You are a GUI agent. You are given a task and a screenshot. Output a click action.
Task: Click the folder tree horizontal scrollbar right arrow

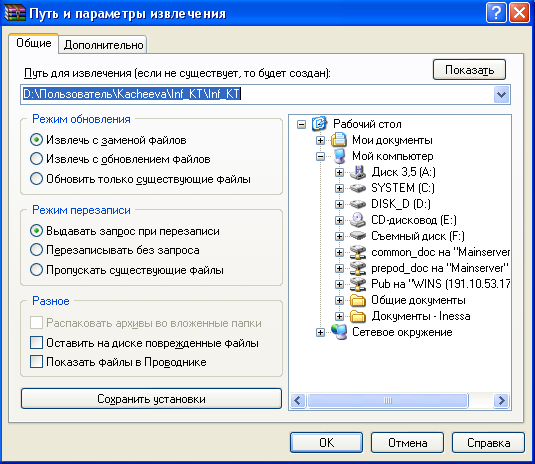click(501, 400)
